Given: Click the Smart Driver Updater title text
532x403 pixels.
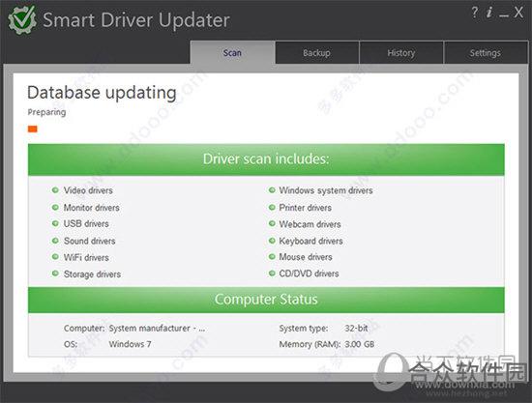Looking at the screenshot, I should (x=136, y=20).
